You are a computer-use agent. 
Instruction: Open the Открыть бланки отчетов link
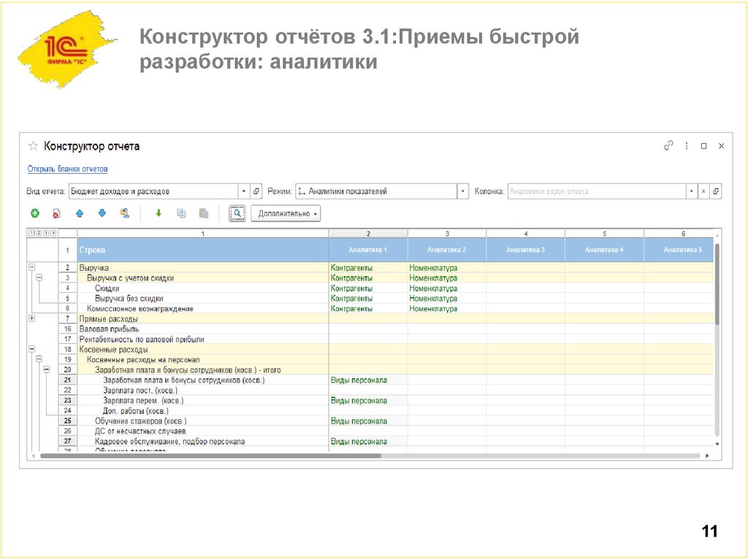pyautogui.click(x=68, y=168)
